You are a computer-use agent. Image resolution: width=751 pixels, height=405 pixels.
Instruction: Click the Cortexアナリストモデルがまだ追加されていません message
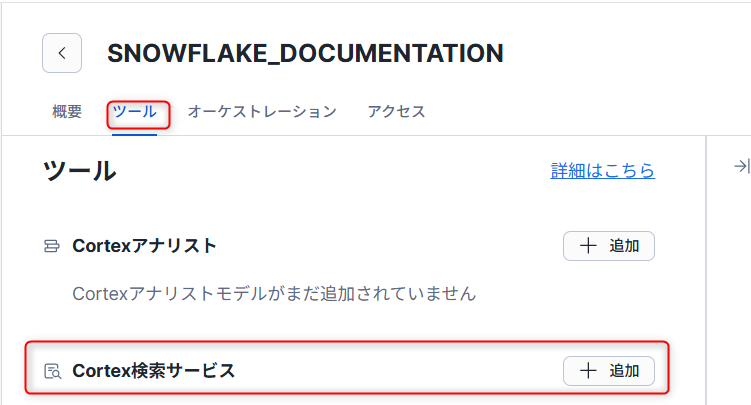274,294
